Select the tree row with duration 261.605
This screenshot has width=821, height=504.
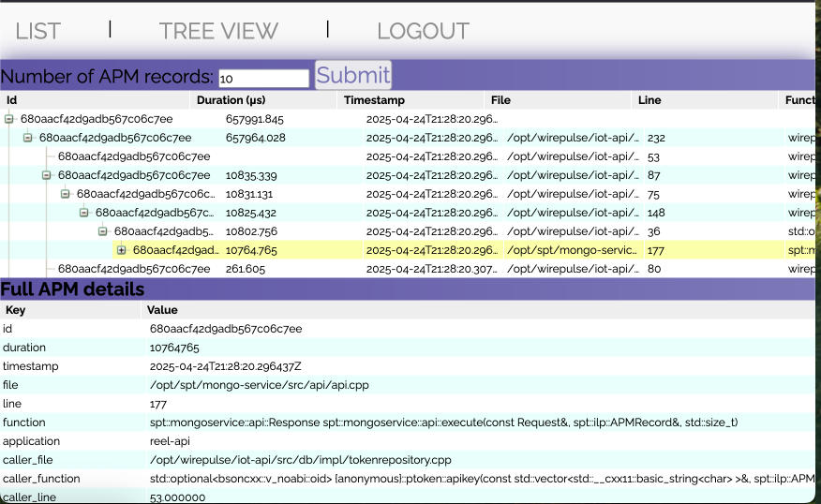click(x=408, y=269)
